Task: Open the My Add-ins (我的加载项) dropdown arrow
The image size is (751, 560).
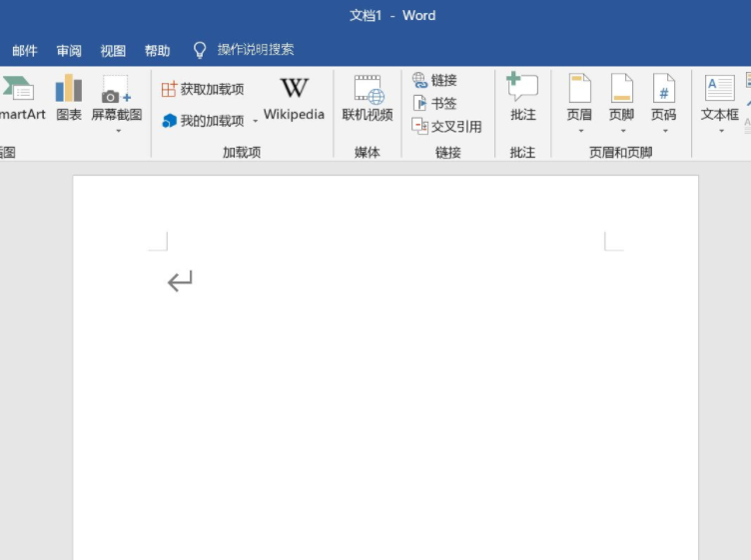Action: (x=255, y=122)
